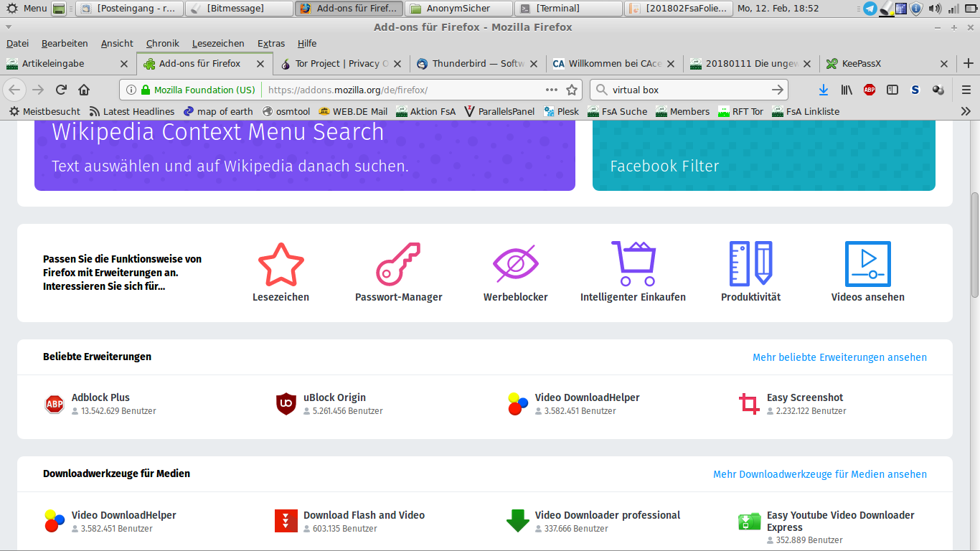Open Adblock Plus extension stop-sign icon

[55, 405]
